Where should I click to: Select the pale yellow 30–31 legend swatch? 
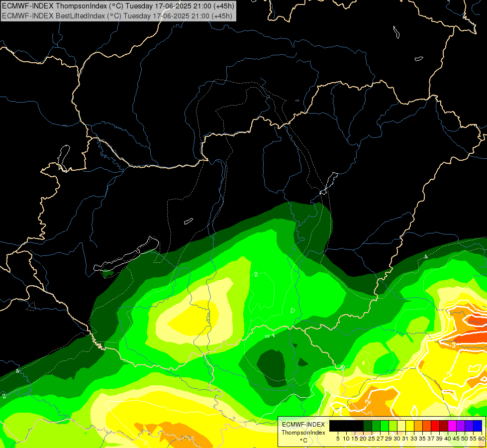[x=401, y=426]
